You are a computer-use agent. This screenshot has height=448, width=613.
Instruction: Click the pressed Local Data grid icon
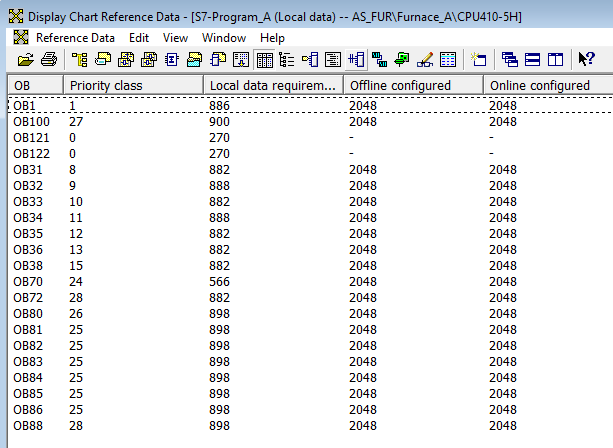(x=266, y=59)
